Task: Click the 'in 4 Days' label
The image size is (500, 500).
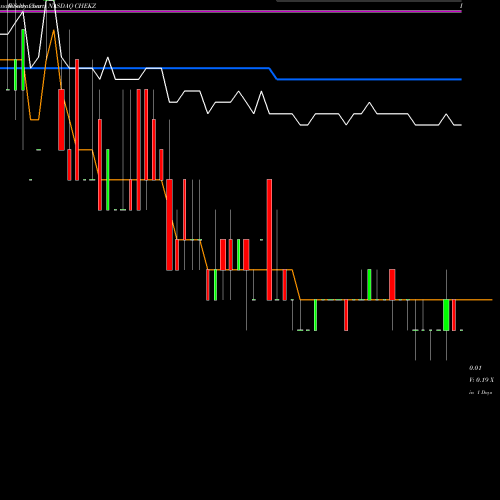Action: [481, 393]
